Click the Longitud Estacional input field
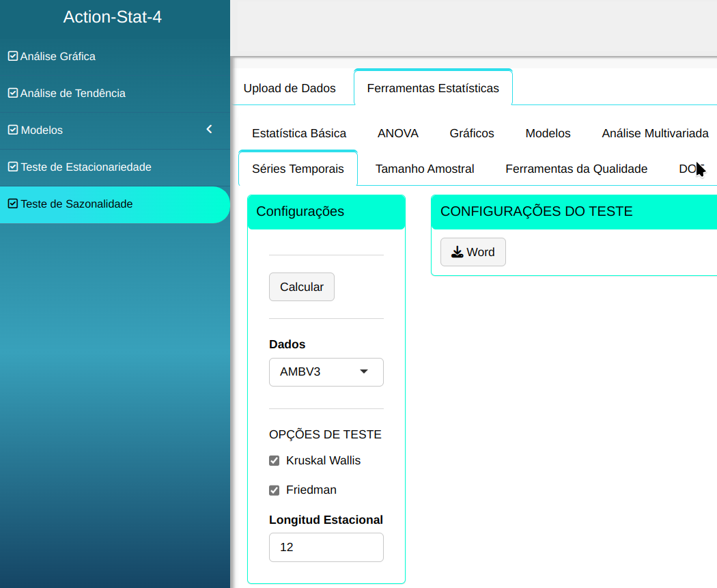Image resolution: width=717 pixels, height=588 pixels. [x=326, y=547]
